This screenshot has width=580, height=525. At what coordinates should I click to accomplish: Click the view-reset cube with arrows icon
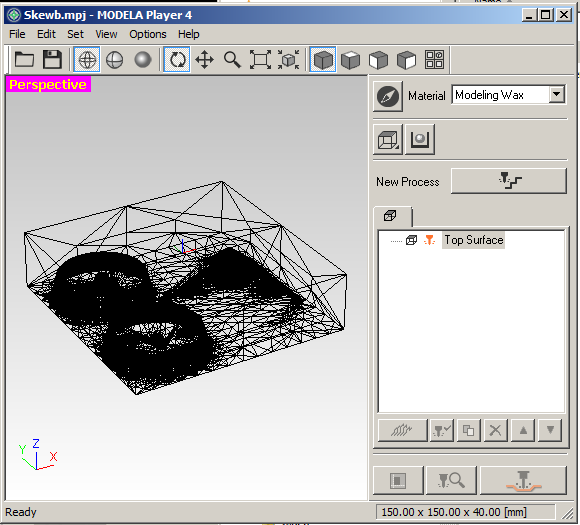click(x=289, y=60)
